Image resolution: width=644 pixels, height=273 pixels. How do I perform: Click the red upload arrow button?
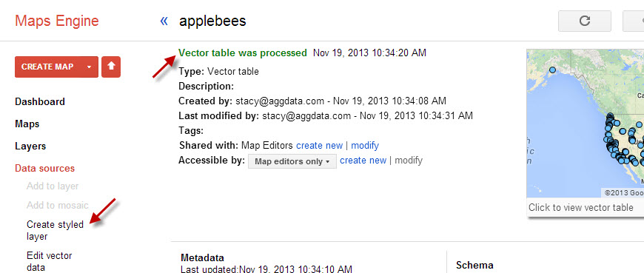point(111,67)
